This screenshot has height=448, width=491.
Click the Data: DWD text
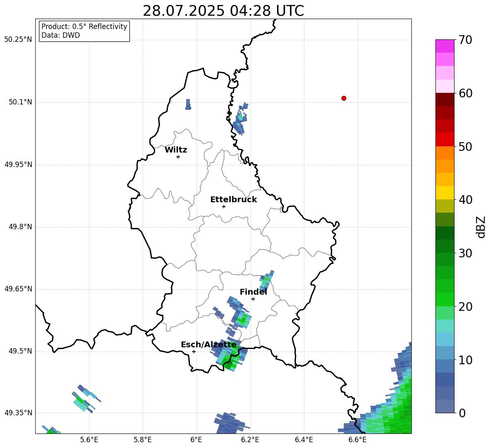(x=61, y=35)
